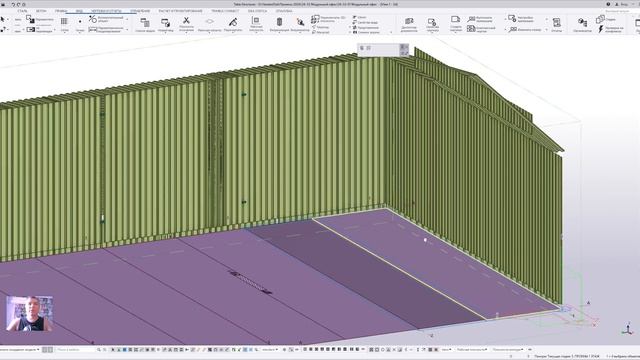The image size is (640, 360).
Task: Click the New view (Новый вид) icon
Action: tap(165, 24)
